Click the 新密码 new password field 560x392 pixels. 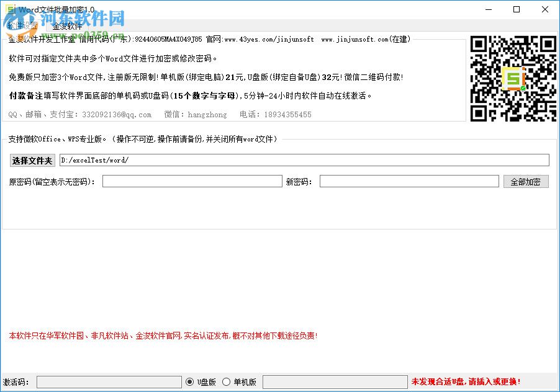(x=409, y=181)
